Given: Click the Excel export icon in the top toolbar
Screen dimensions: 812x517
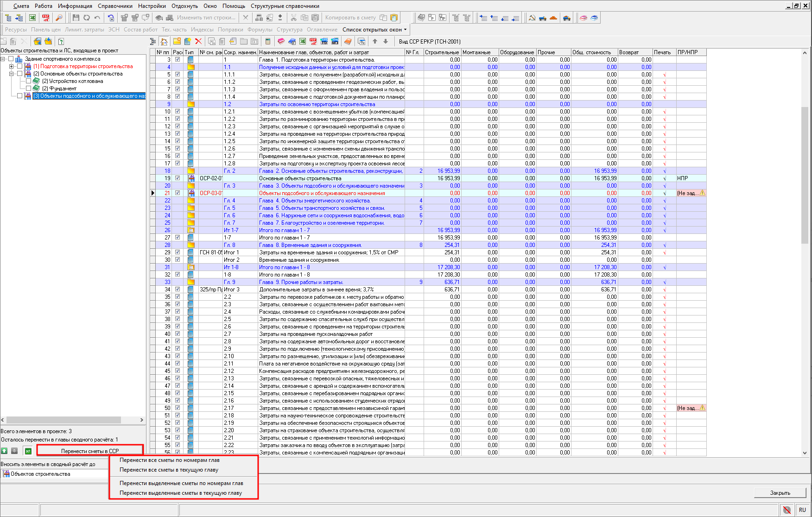Looking at the screenshot, I should coord(32,18).
